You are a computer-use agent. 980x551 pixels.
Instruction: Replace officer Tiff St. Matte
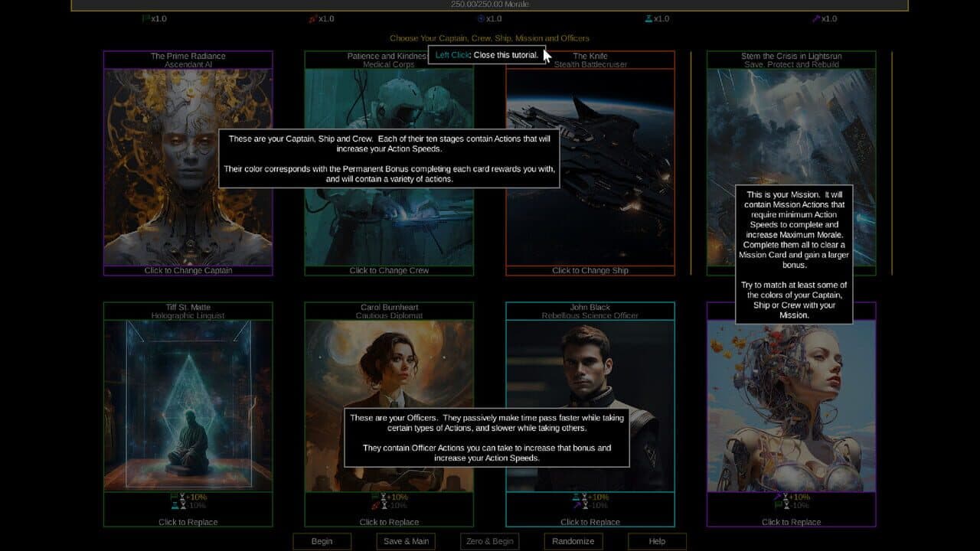point(188,522)
